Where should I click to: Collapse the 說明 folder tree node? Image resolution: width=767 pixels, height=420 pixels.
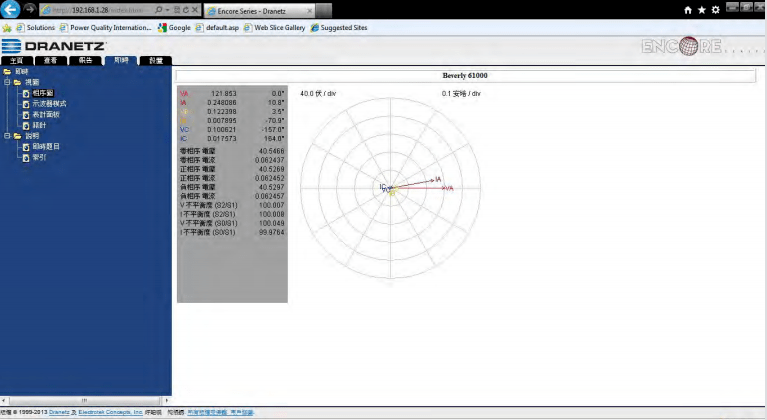[5, 136]
